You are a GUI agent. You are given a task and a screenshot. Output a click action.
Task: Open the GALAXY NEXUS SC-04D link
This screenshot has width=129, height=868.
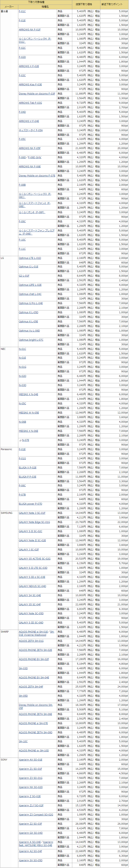32,586
